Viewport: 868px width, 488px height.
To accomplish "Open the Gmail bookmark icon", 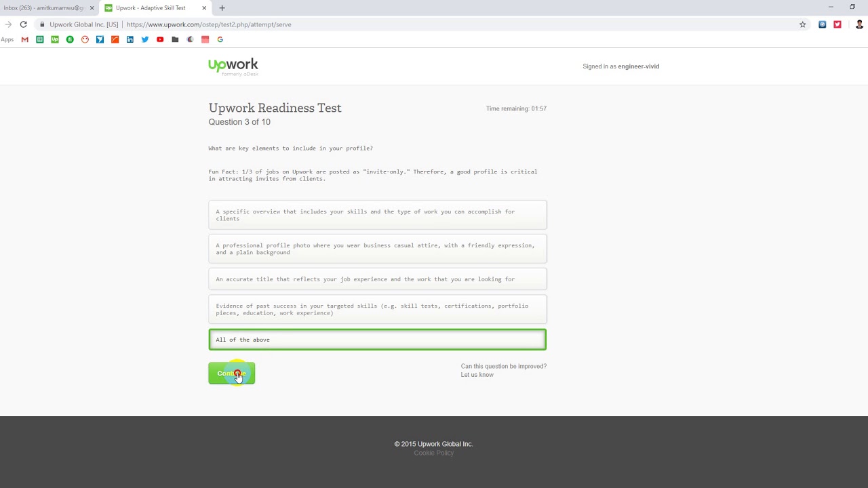I will tap(25, 39).
